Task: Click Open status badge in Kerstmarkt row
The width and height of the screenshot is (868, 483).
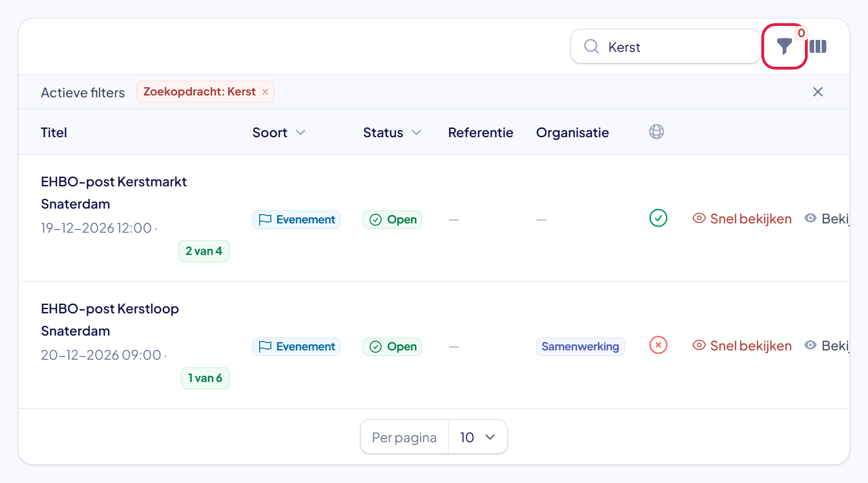Action: pyautogui.click(x=392, y=220)
